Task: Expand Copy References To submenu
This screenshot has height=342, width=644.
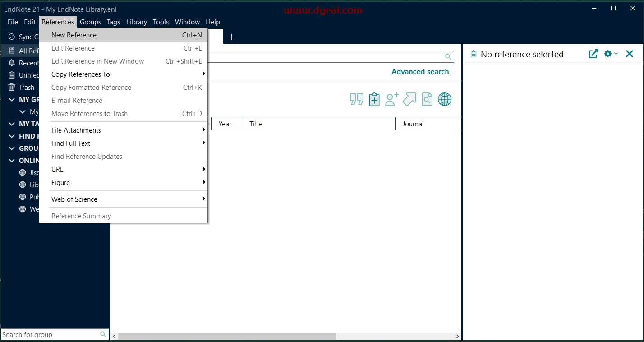Action: pos(123,74)
